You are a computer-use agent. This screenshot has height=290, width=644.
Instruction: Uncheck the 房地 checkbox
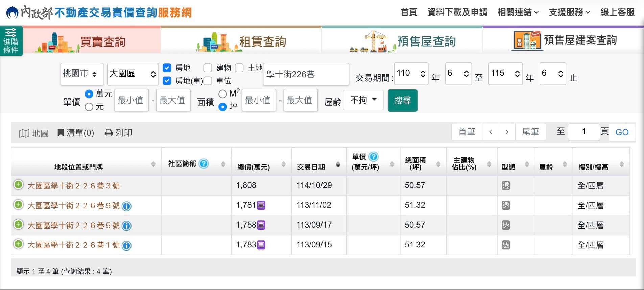tap(167, 68)
